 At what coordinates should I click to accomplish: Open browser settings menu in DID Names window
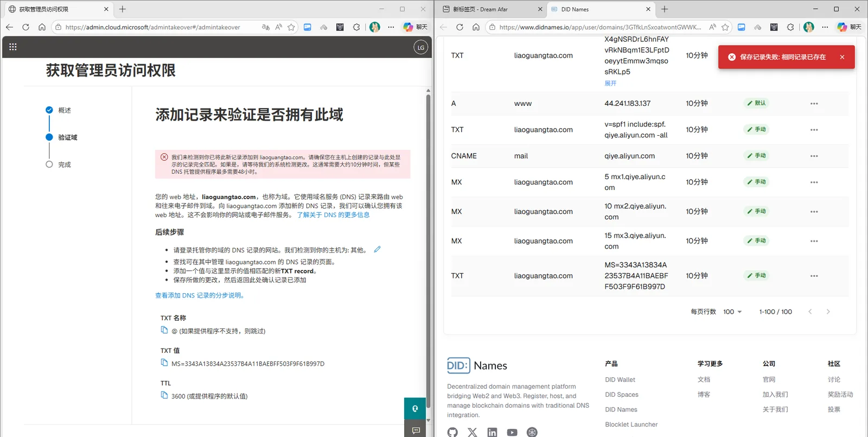coord(825,27)
